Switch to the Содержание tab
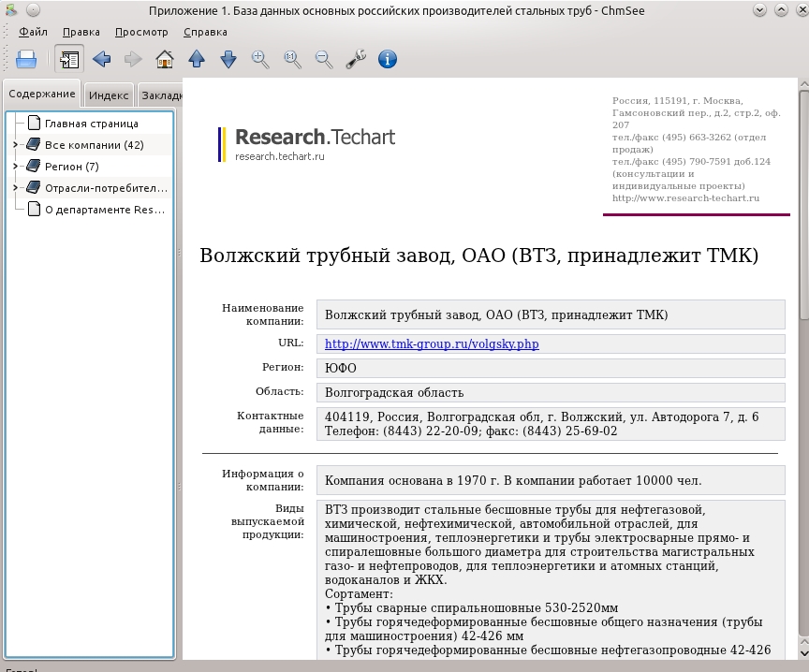The height and width of the screenshot is (672, 809). pyautogui.click(x=42, y=94)
